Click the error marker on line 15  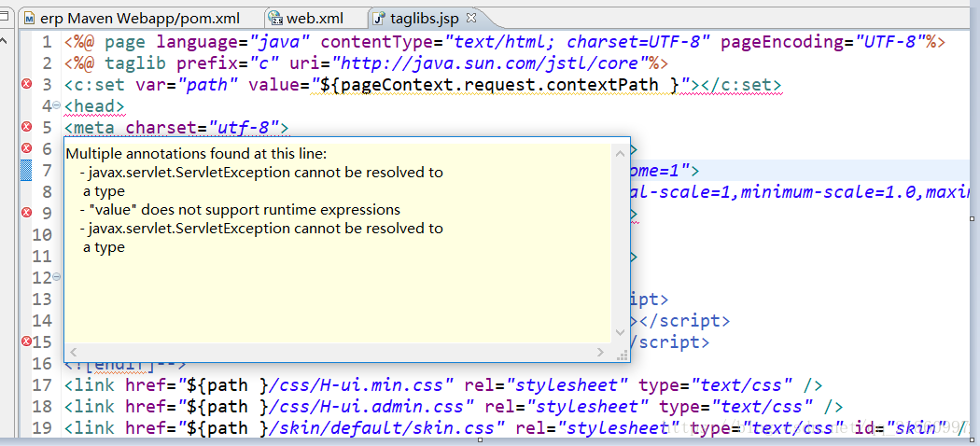[26, 341]
